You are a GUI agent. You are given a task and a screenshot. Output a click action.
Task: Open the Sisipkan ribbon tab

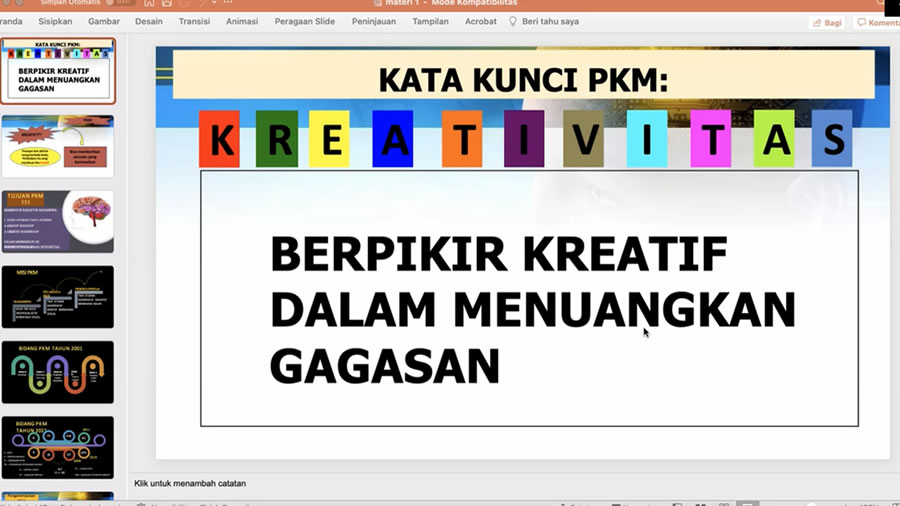tap(55, 21)
